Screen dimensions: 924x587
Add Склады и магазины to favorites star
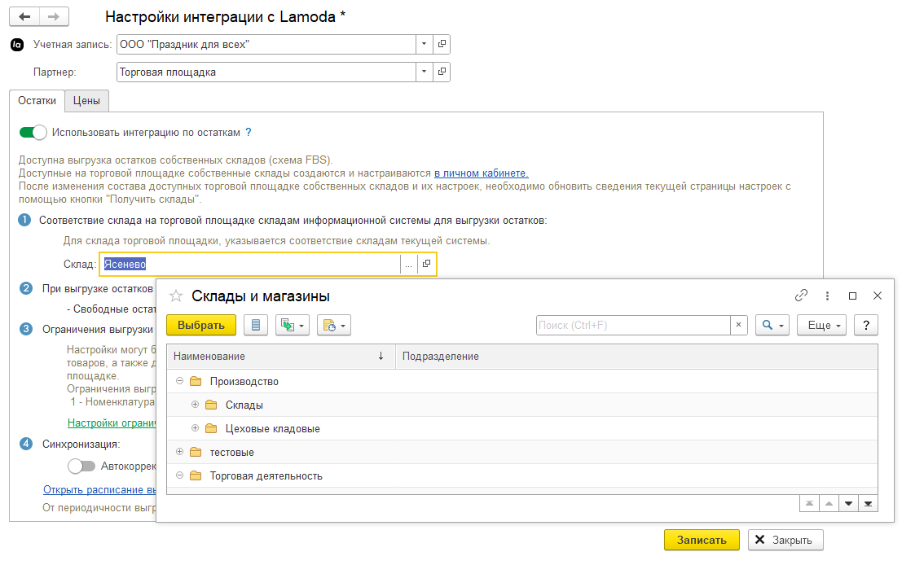(x=176, y=296)
